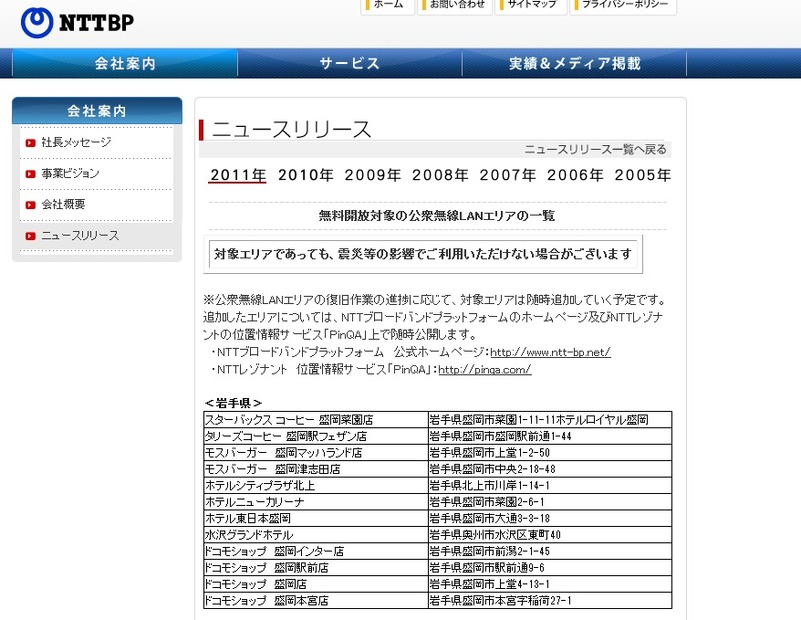Click cell ドコモショップ 盛岡店
Image resolution: width=801 pixels, height=620 pixels.
(316, 584)
